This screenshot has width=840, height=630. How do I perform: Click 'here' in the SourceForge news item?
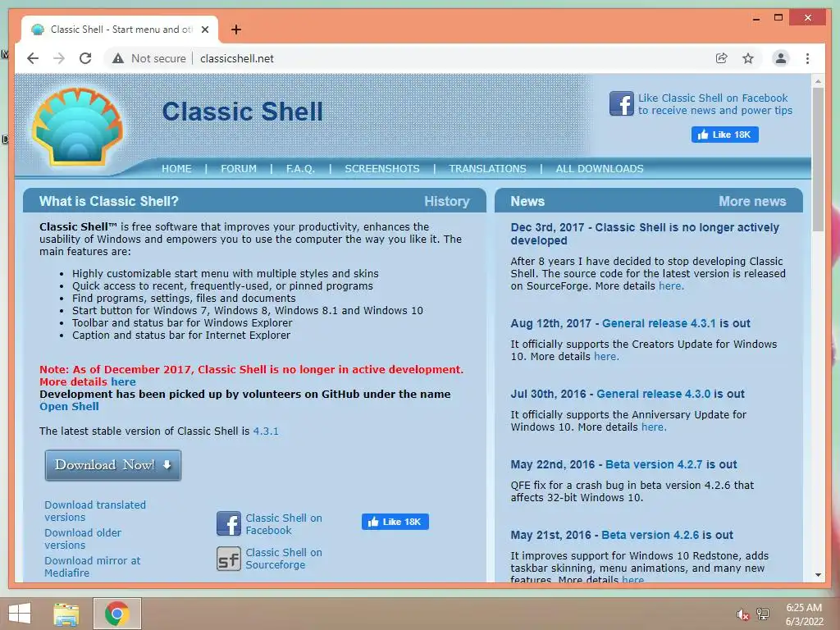coord(671,286)
